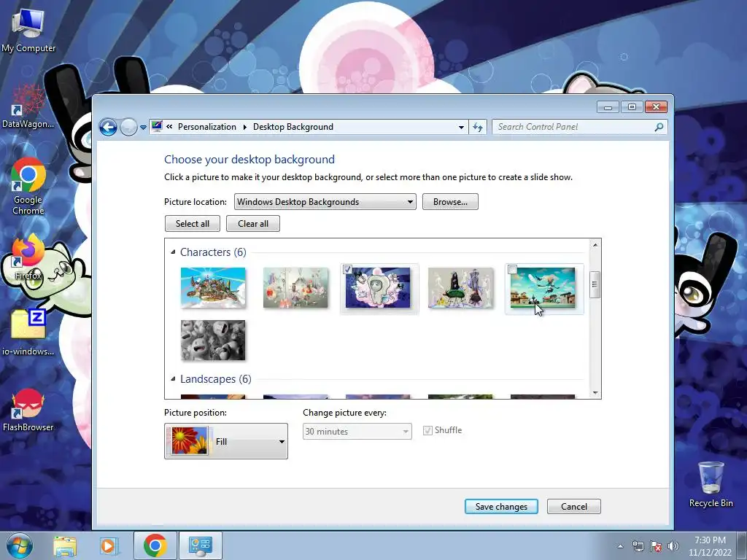This screenshot has width=747, height=560.
Task: Toggle the Shuffle checkbox
Action: pyautogui.click(x=427, y=430)
